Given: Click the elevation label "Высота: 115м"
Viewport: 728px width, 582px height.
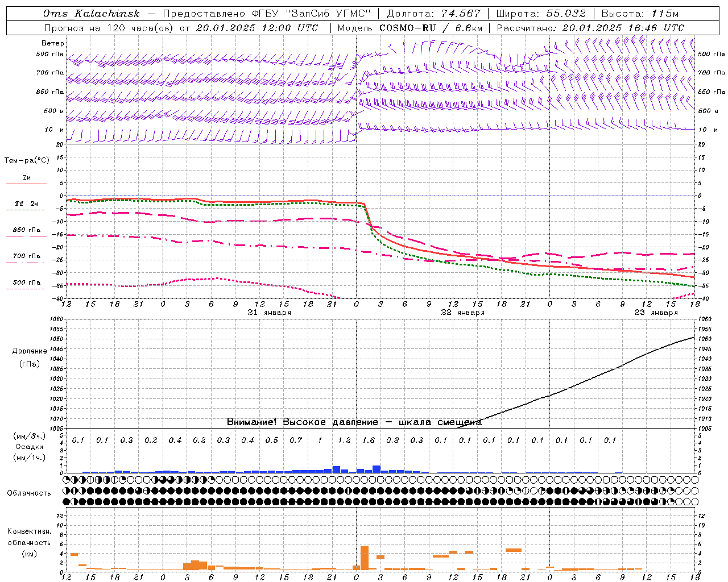Looking at the screenshot, I should point(640,14).
